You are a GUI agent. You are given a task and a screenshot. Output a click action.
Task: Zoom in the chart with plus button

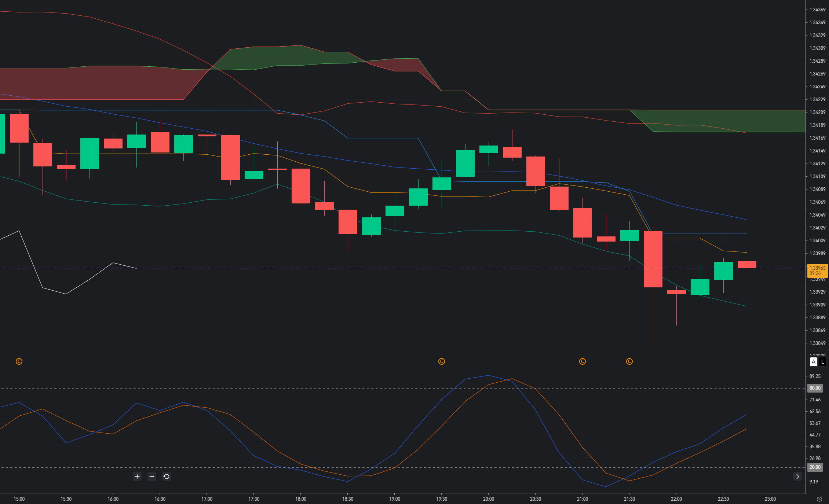tap(137, 477)
